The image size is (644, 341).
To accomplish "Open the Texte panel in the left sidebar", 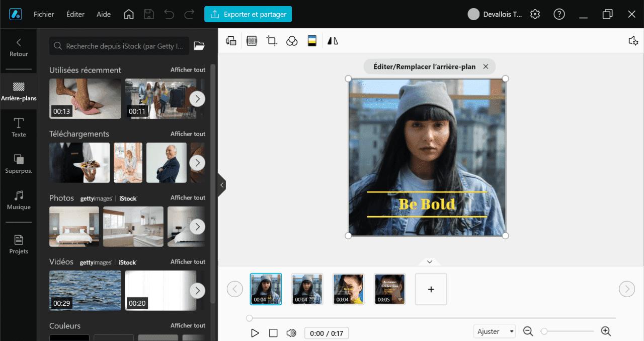I will pos(19,127).
